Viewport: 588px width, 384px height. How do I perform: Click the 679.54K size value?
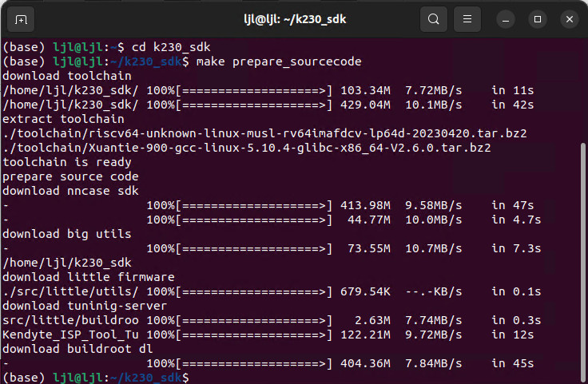tap(365, 291)
